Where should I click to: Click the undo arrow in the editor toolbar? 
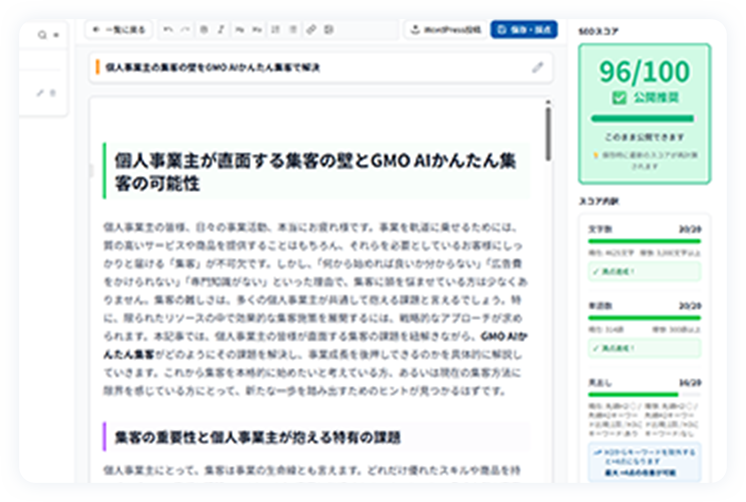click(167, 30)
